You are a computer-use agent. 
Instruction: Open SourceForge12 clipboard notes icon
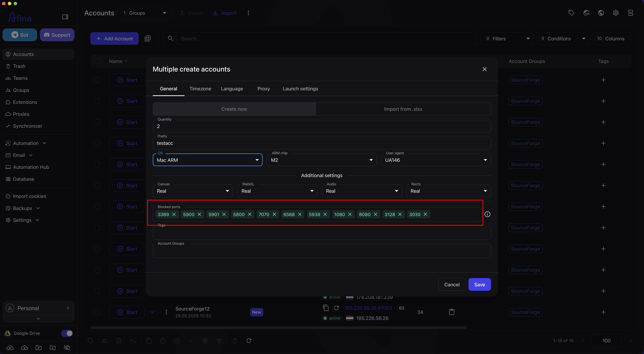[451, 312]
